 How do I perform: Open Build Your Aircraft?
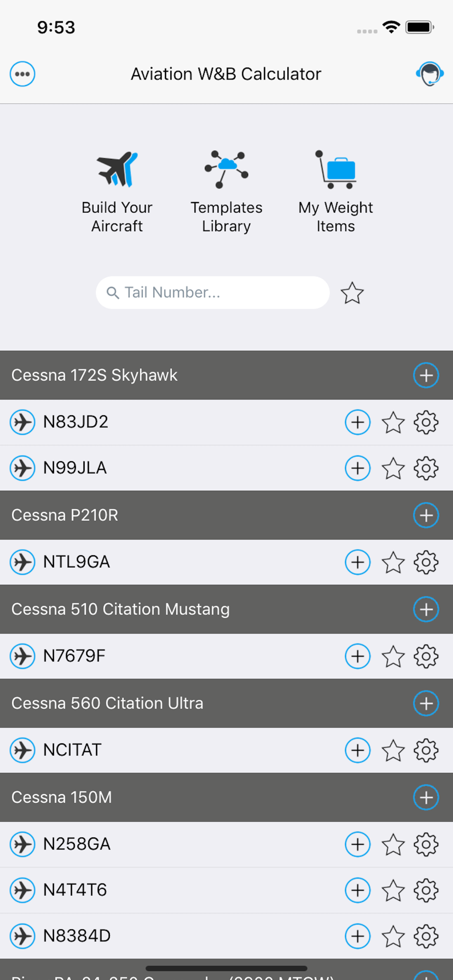click(117, 192)
